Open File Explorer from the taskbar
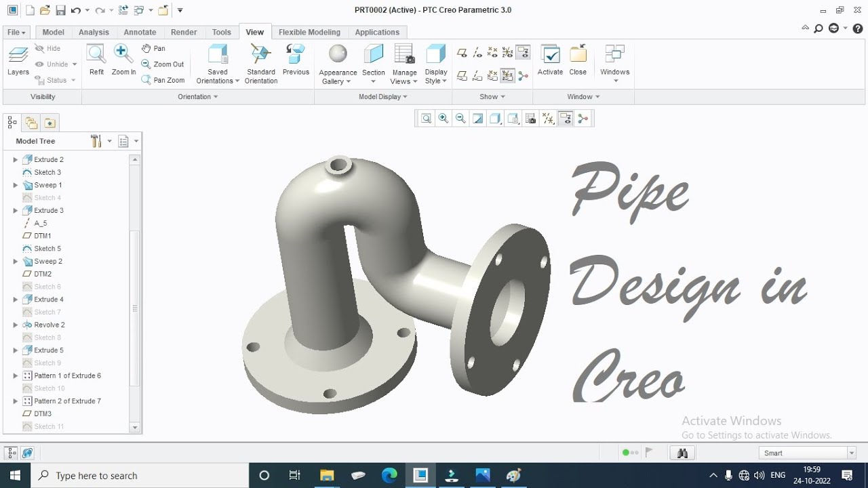Viewport: 868px width, 488px height. (327, 476)
